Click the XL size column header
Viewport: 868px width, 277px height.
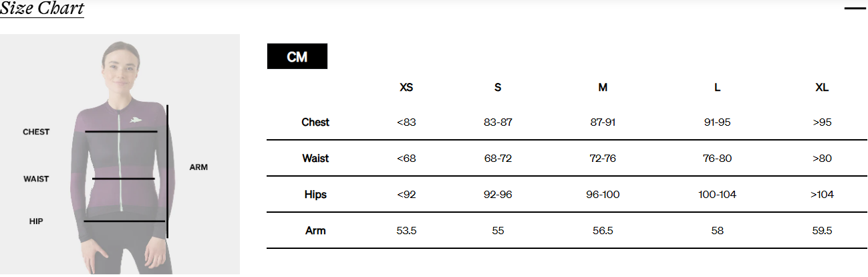[822, 88]
